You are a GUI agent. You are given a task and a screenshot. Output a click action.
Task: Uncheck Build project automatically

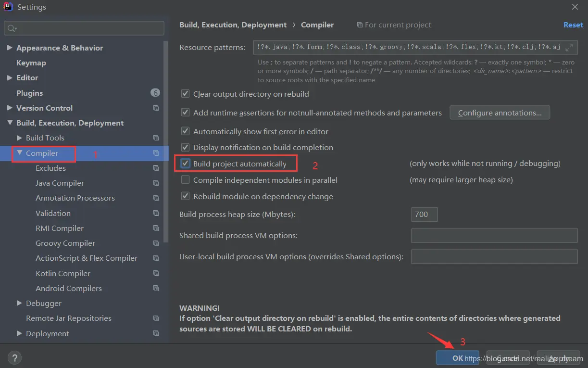[185, 164]
